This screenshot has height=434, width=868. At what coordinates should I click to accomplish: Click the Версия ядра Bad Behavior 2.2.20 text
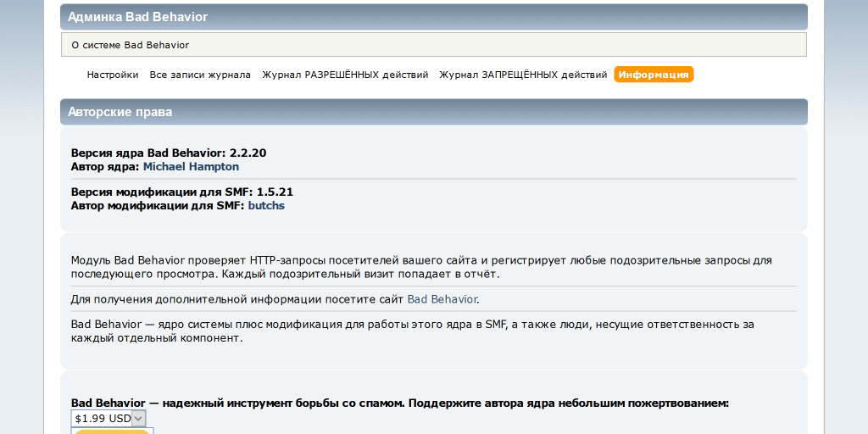point(169,153)
